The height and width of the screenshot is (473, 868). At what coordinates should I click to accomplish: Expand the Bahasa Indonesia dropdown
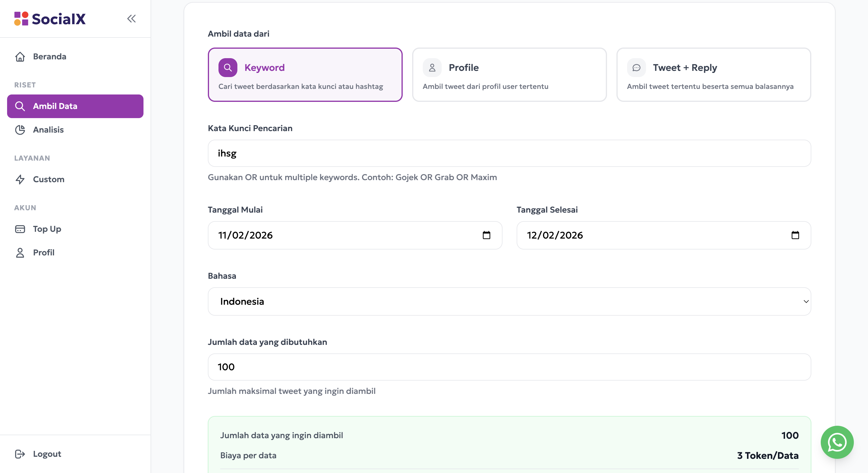click(x=509, y=301)
